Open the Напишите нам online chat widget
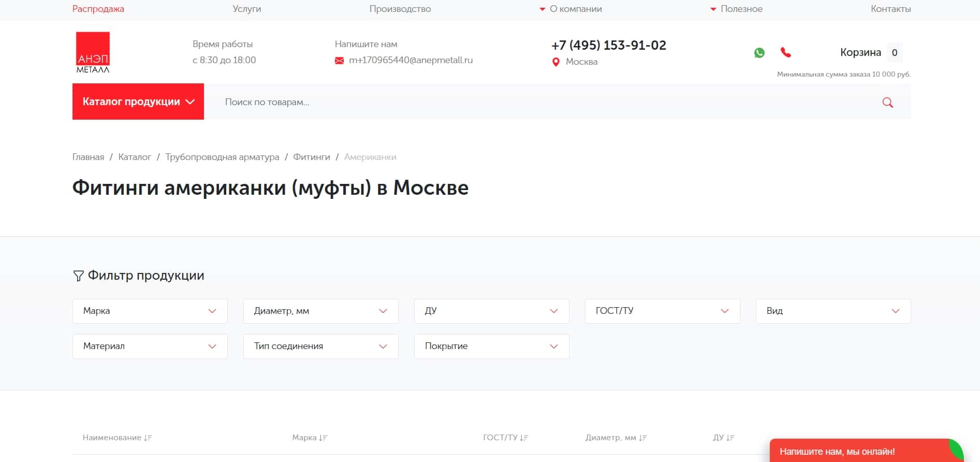Viewport: 980px width, 462px height. pos(866,451)
